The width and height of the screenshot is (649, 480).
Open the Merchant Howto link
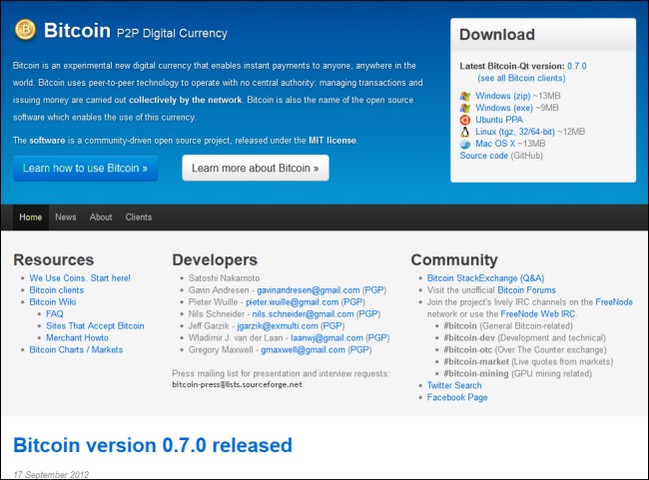[77, 338]
